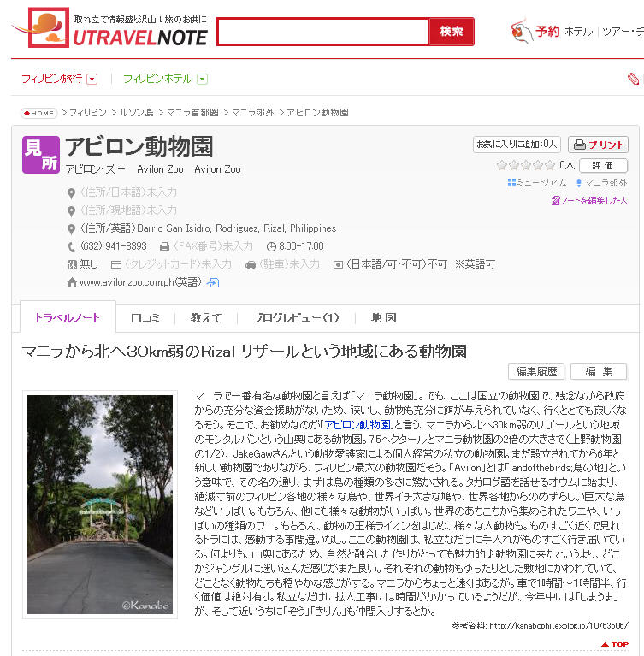The height and width of the screenshot is (656, 644).
Task: Open the ブログレビュー(1) tab
Action: tap(295, 318)
